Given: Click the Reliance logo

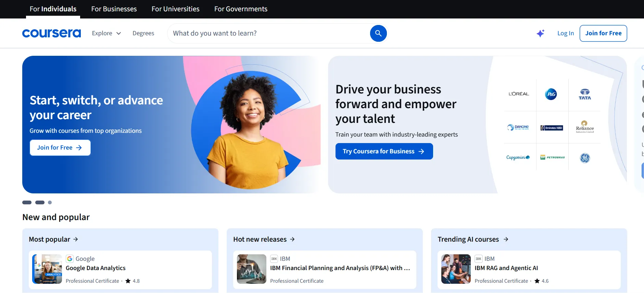Looking at the screenshot, I should (585, 127).
